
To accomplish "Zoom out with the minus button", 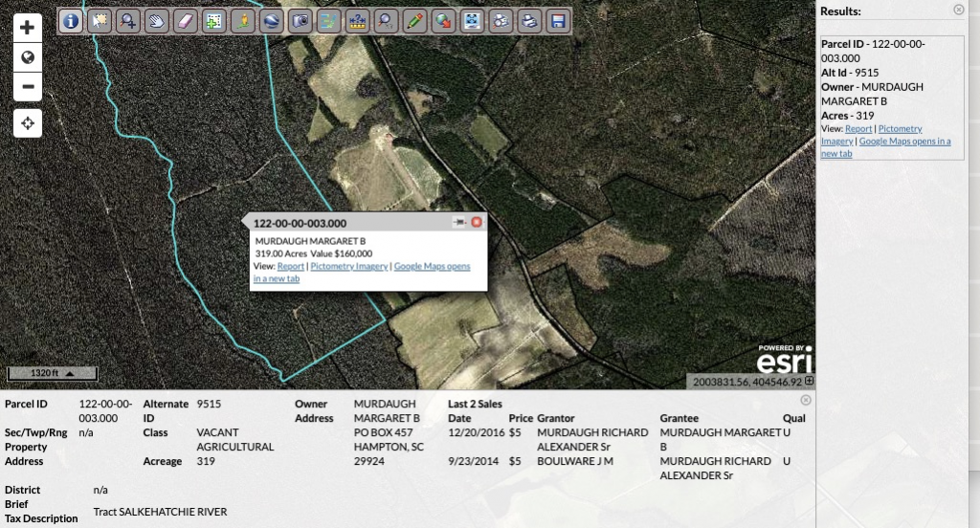I will 28,87.
